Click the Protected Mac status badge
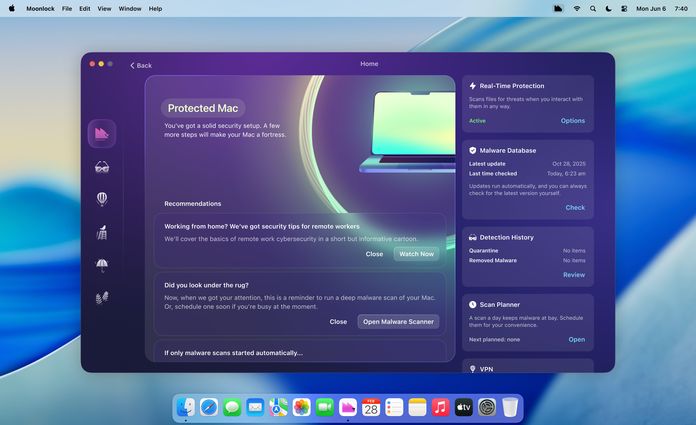This screenshot has width=696, height=425. click(203, 108)
